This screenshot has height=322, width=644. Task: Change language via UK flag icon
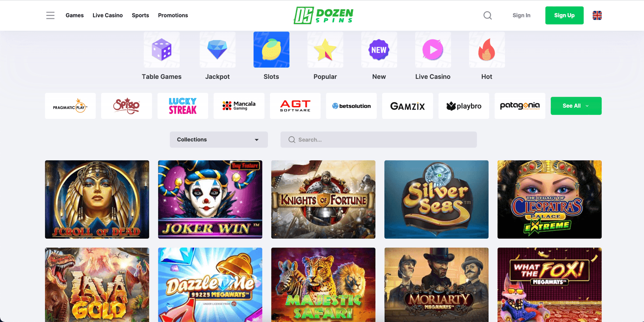(x=597, y=15)
